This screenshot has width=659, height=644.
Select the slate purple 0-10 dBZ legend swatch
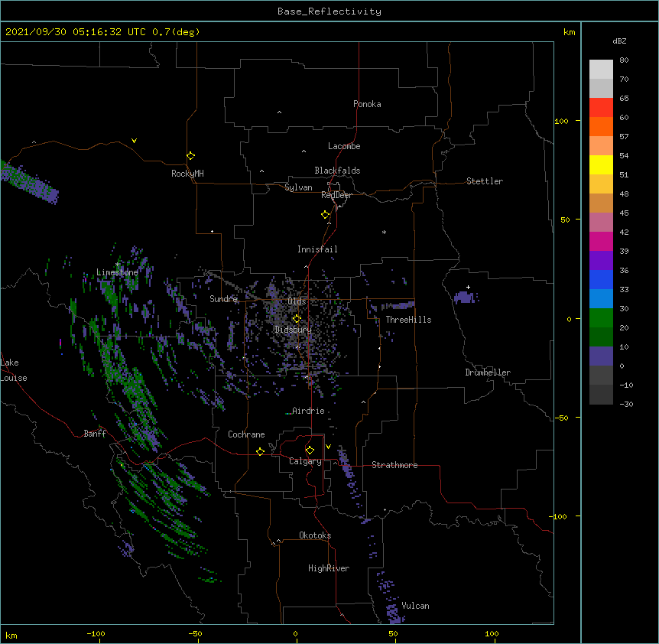pyautogui.click(x=601, y=356)
